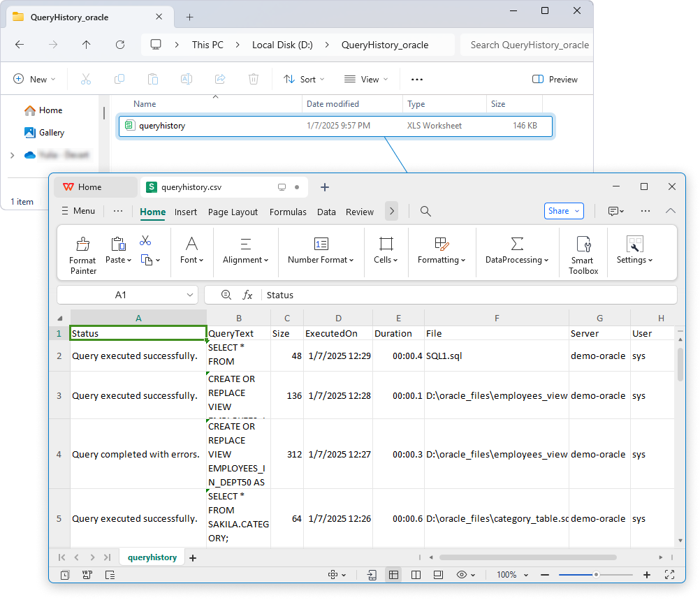Click the Rename icon in Explorer toolbar
The image size is (700, 600).
[186, 79]
